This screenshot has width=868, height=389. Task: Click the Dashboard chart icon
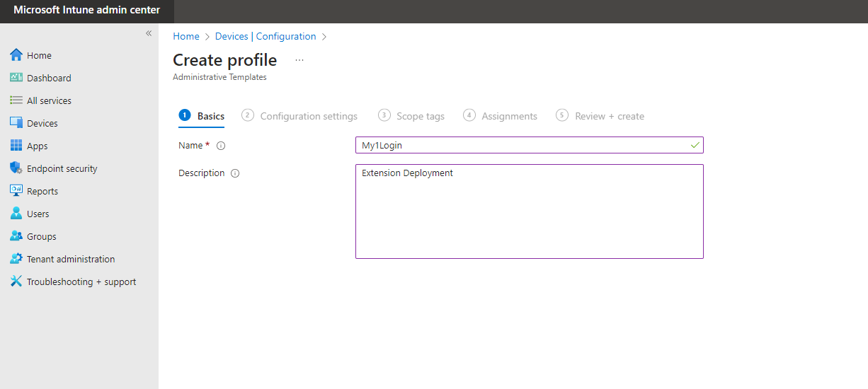[16, 78]
